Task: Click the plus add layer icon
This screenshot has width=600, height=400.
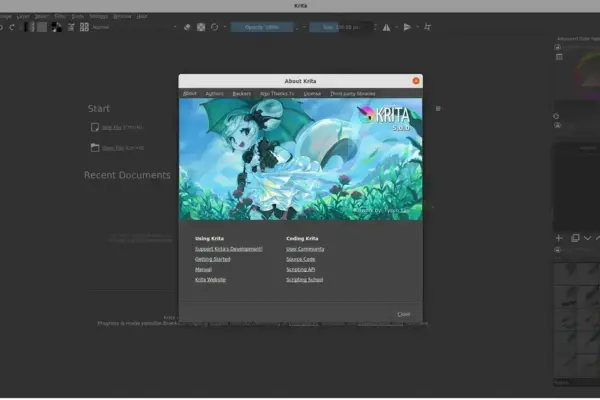Action: click(x=559, y=238)
